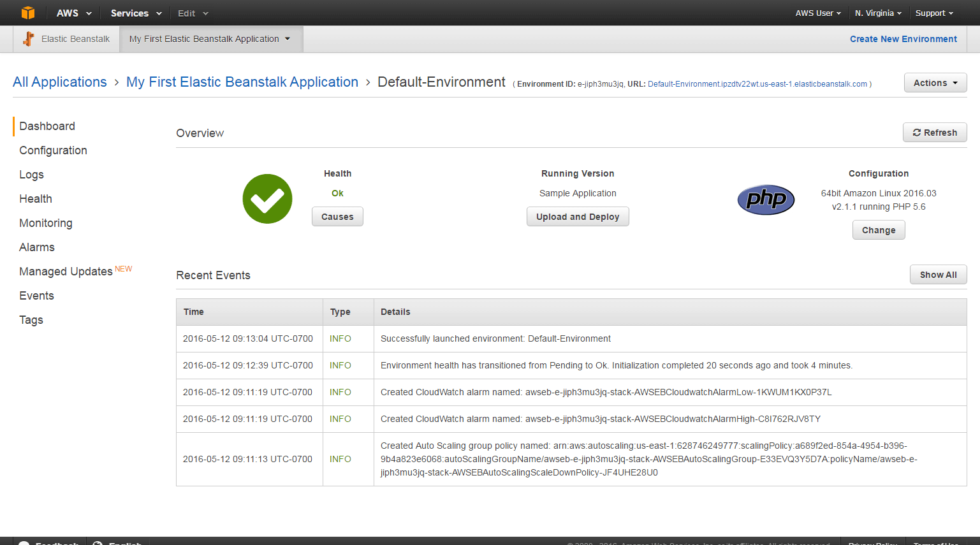The height and width of the screenshot is (545, 980).
Task: Click the AWS orange cube logo
Action: click(x=27, y=13)
